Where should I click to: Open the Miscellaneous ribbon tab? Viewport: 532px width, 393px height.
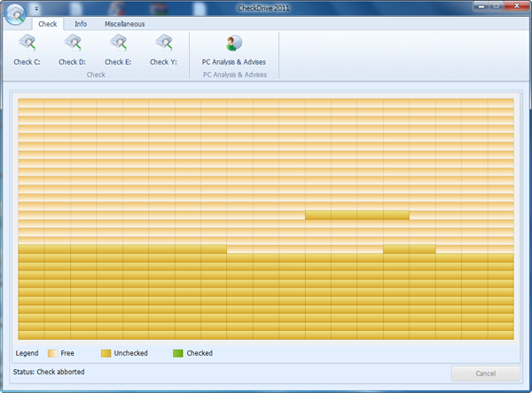(124, 24)
